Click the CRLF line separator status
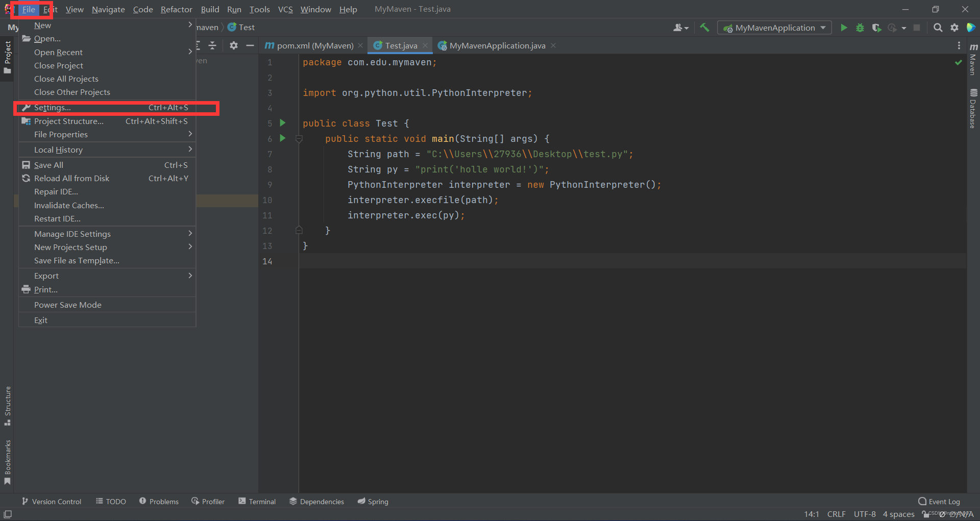 point(836,514)
